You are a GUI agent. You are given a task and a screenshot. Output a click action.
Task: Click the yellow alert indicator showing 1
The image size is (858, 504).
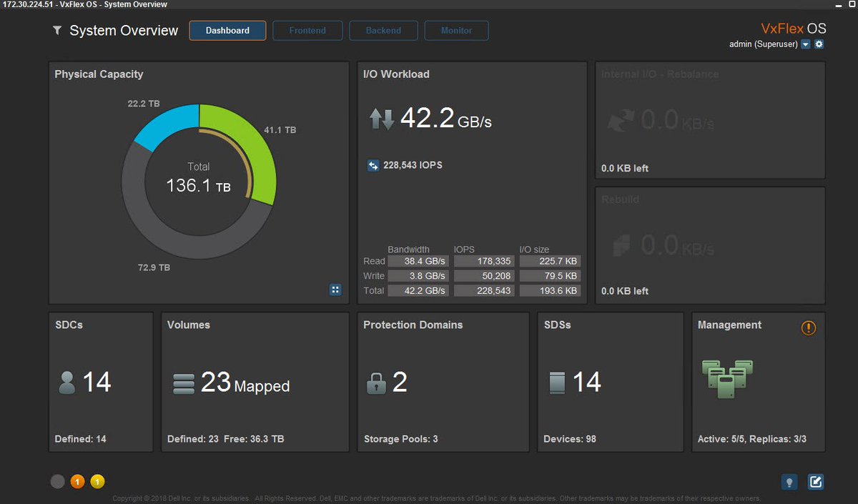coord(97,482)
